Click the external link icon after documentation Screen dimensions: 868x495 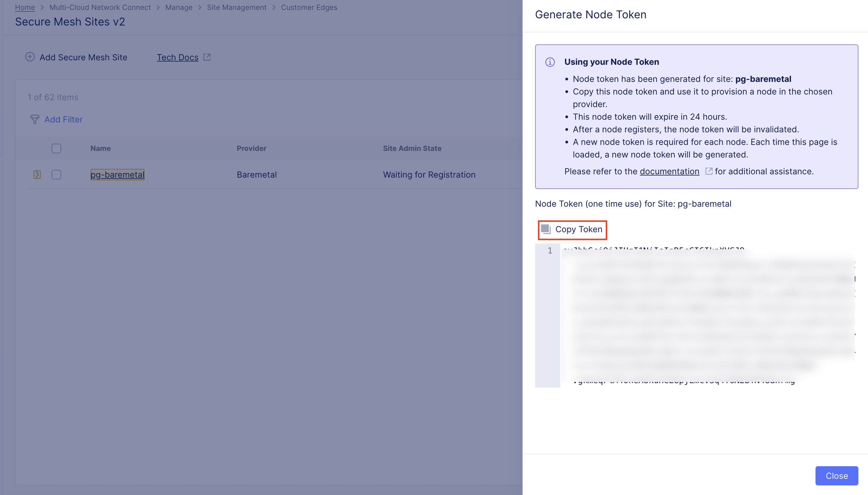(709, 171)
